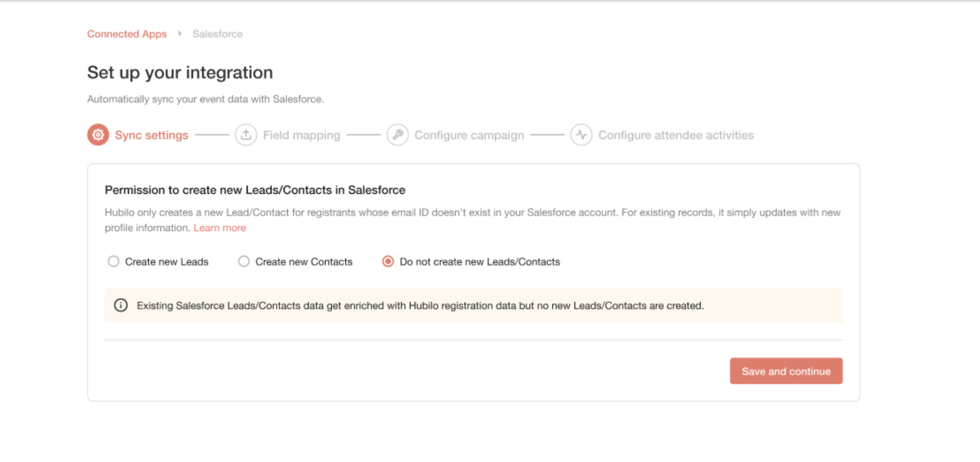Click the Set up your integration heading

[x=180, y=72]
